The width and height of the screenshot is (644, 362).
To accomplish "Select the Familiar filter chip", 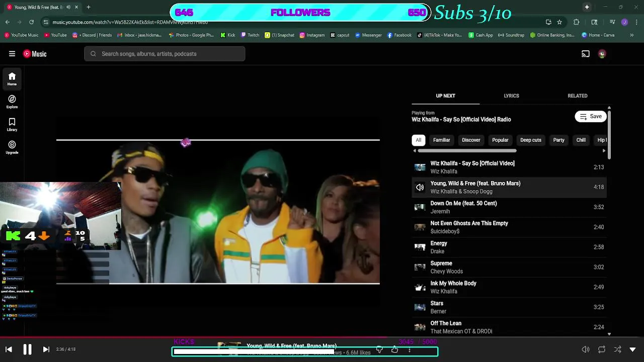I will (442, 140).
